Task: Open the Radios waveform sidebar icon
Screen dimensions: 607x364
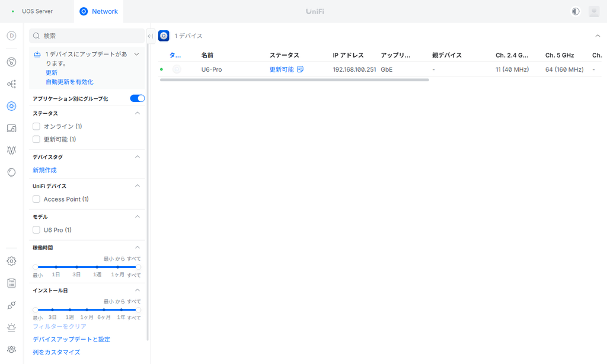Action: point(12,150)
